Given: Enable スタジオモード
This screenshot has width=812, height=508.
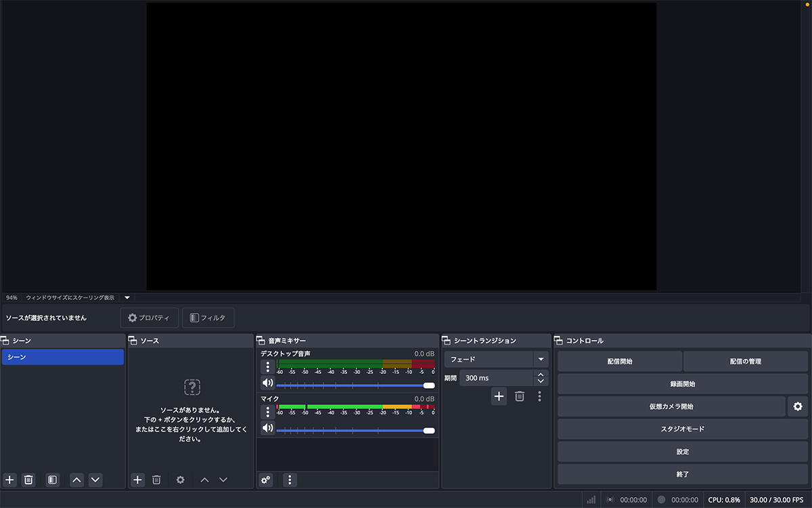Looking at the screenshot, I should (x=683, y=429).
